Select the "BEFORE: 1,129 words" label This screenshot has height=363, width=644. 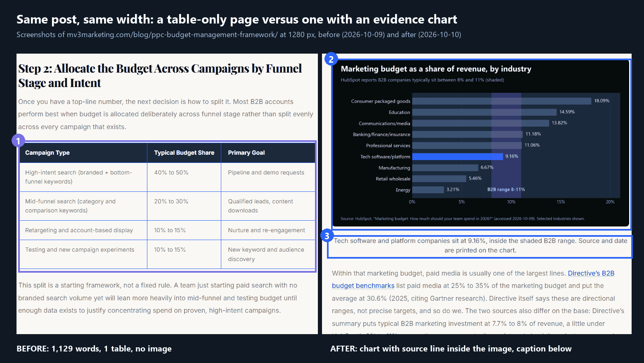(x=94, y=349)
